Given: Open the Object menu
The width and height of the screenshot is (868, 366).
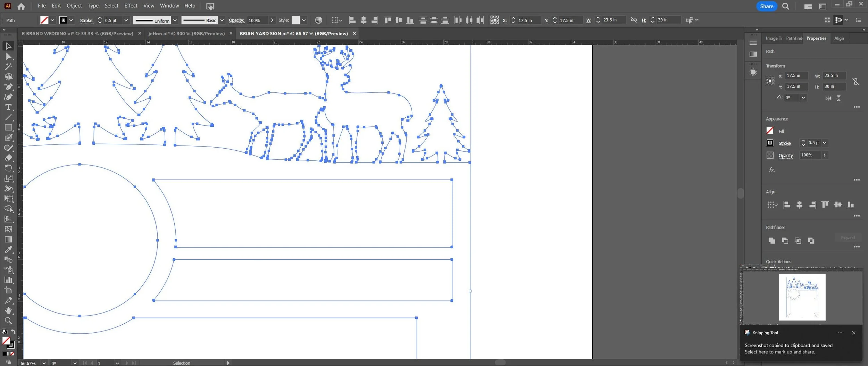Looking at the screenshot, I should [74, 6].
